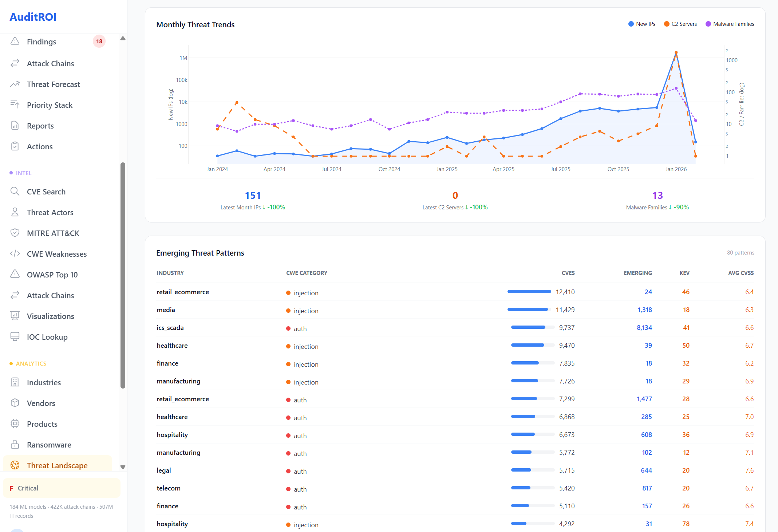
Task: Click AVG CVSS 7.6 in legal row
Action: (749, 470)
